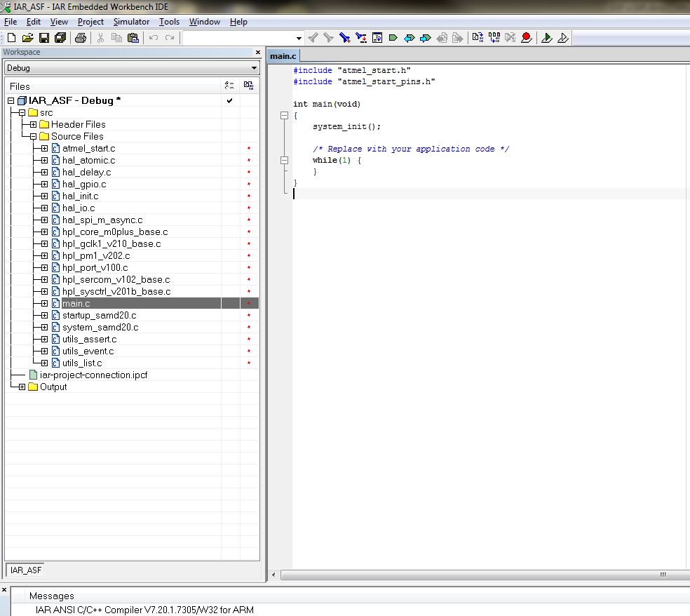Click the checkmark beside IAR_ASF - Debug

(x=229, y=101)
